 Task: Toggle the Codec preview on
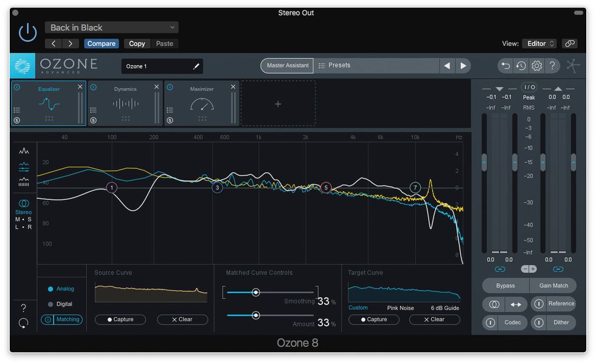point(491,323)
